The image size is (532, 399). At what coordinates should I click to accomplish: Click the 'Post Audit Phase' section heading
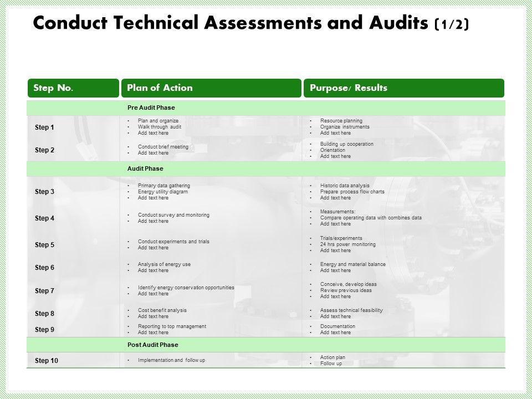153,345
